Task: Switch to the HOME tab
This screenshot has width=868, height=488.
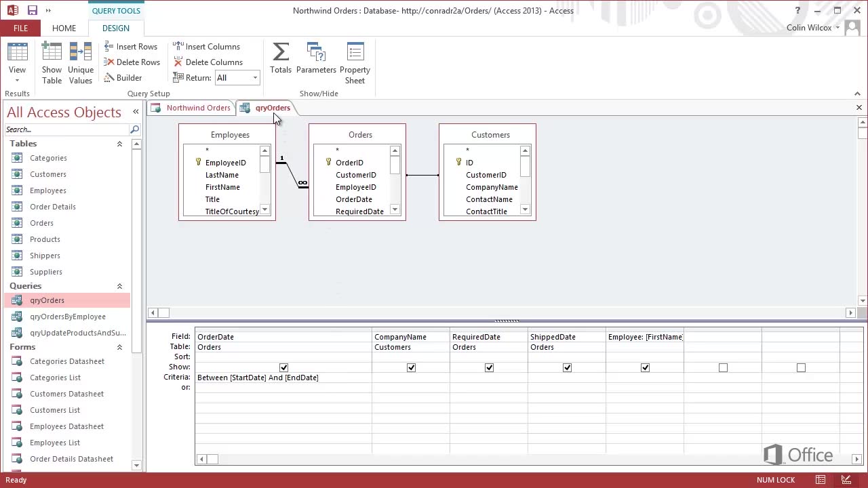Action: point(64,28)
